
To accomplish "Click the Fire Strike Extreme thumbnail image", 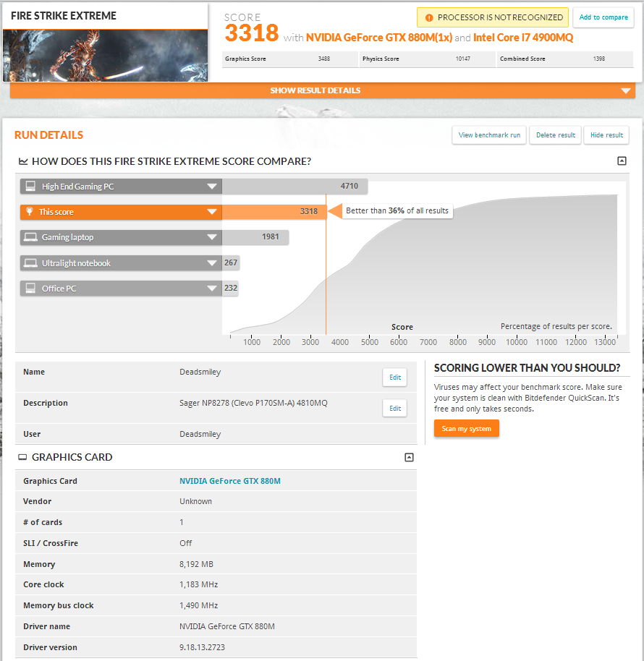I will click(x=105, y=55).
